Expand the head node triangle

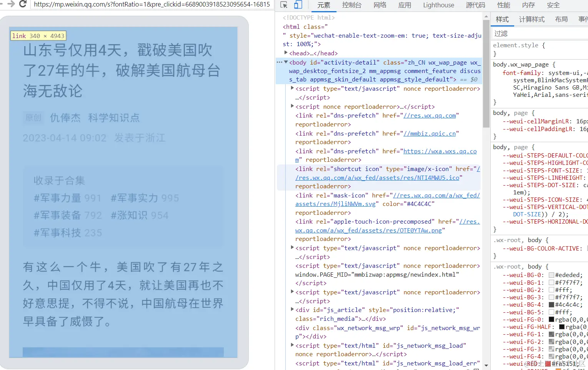286,53
